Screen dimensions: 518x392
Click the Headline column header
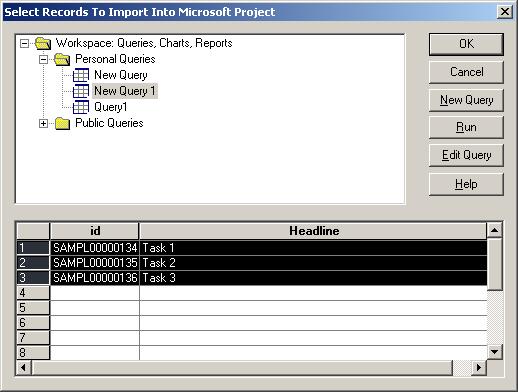pos(313,231)
